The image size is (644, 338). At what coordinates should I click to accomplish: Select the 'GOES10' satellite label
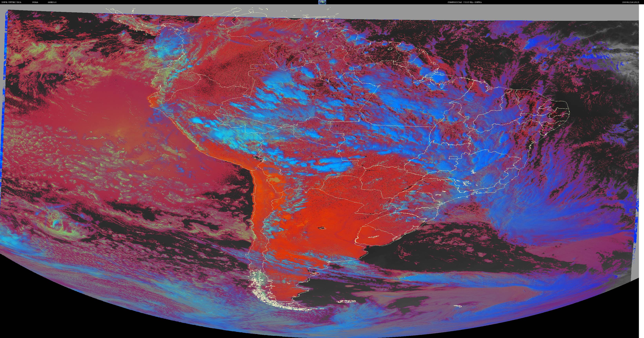(x=52, y=2)
